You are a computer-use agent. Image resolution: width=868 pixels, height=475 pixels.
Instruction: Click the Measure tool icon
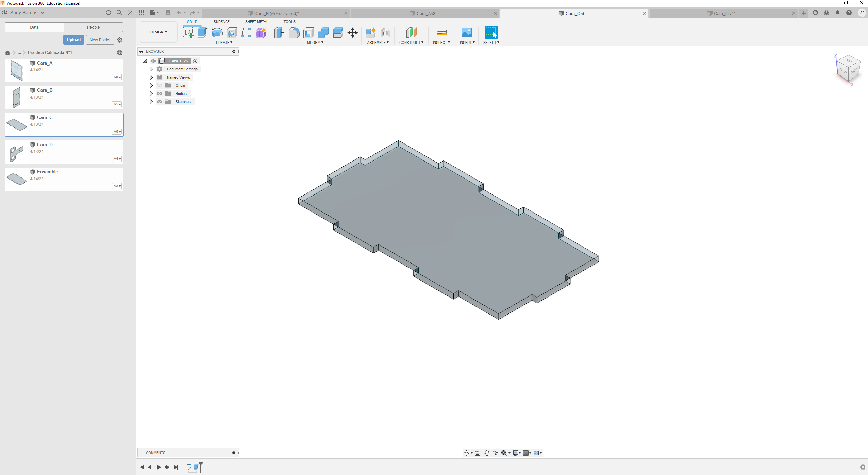click(x=441, y=33)
